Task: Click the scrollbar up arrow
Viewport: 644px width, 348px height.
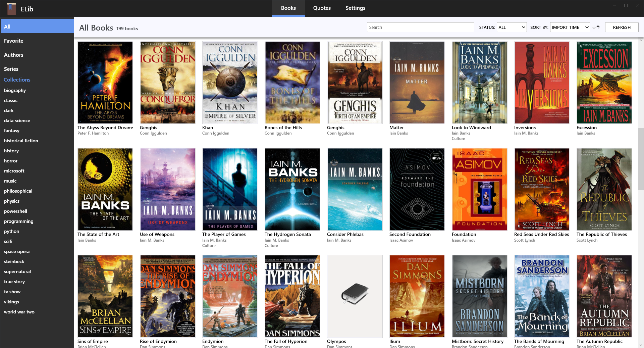Action: (641, 40)
